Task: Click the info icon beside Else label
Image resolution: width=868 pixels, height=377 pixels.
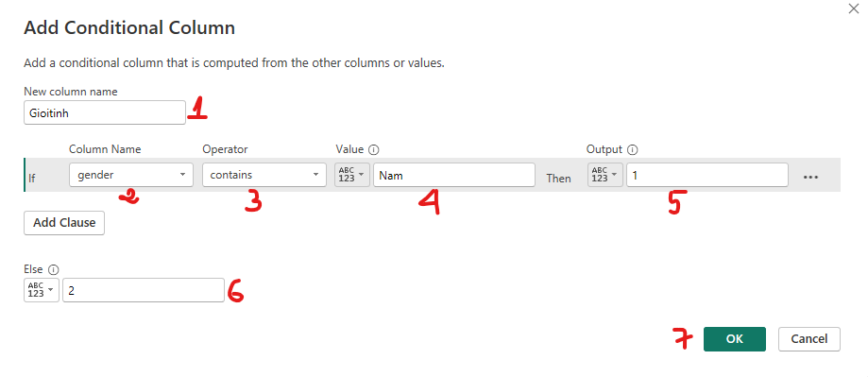Action: pyautogui.click(x=53, y=269)
